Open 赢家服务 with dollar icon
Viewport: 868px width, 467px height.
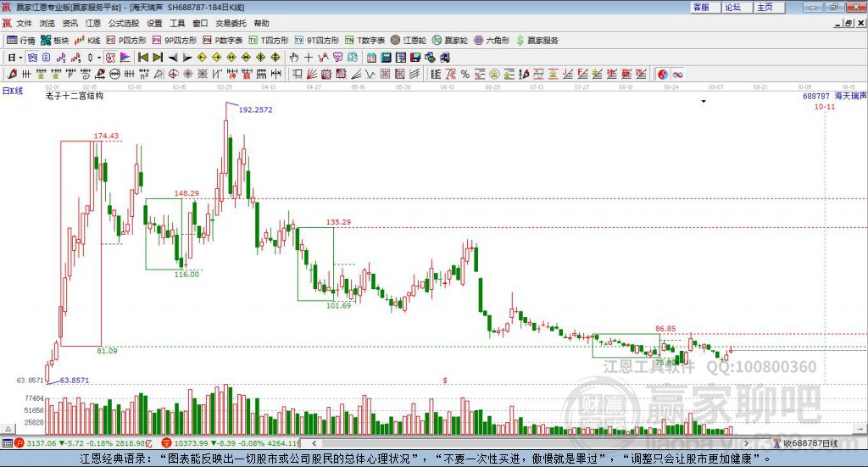pos(537,41)
